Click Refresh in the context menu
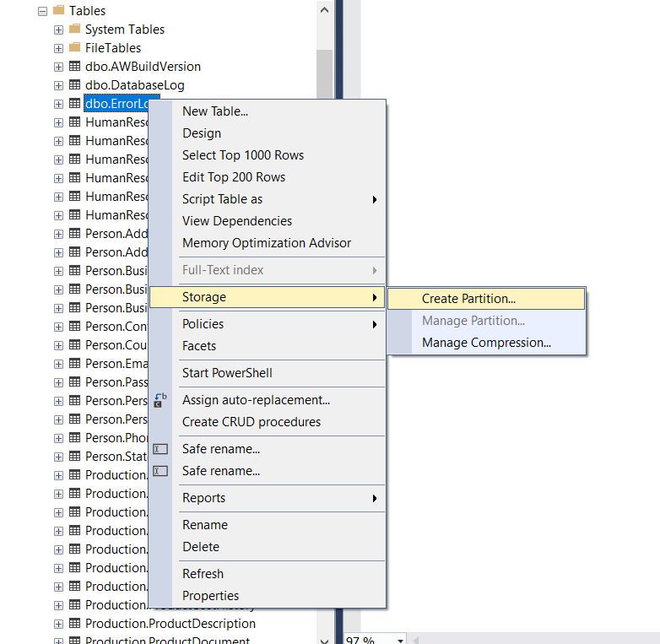This screenshot has width=660, height=644. coord(268,574)
